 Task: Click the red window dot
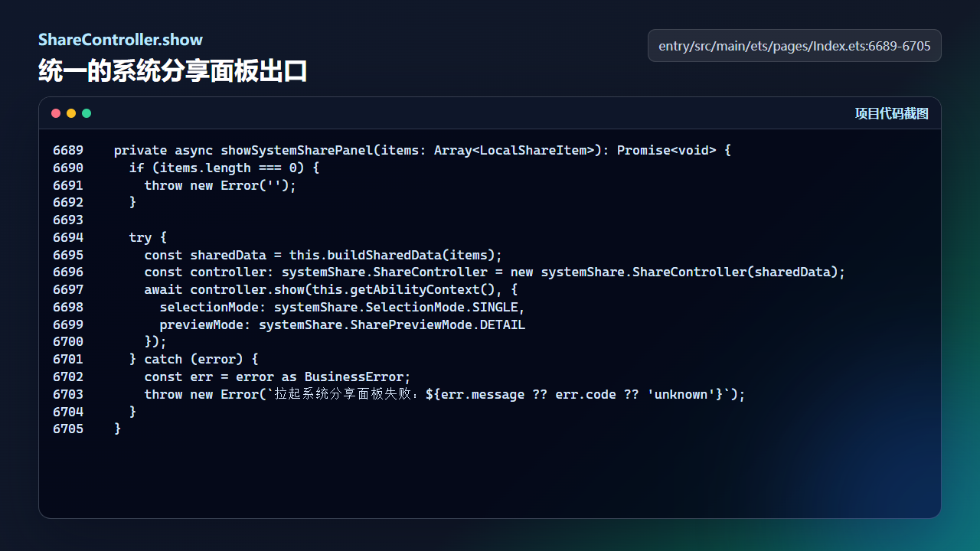56,113
